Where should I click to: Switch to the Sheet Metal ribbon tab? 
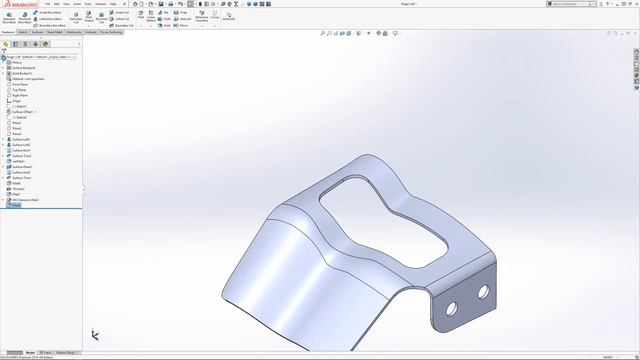pyautogui.click(x=55, y=32)
